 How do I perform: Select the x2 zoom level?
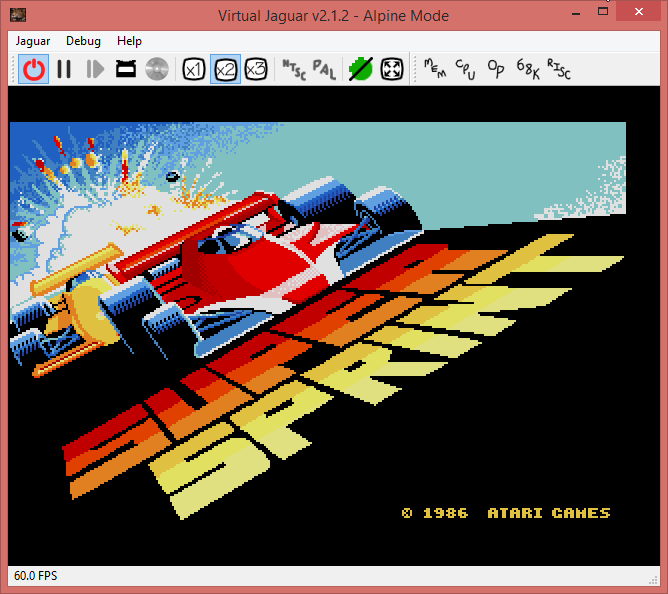click(x=225, y=69)
